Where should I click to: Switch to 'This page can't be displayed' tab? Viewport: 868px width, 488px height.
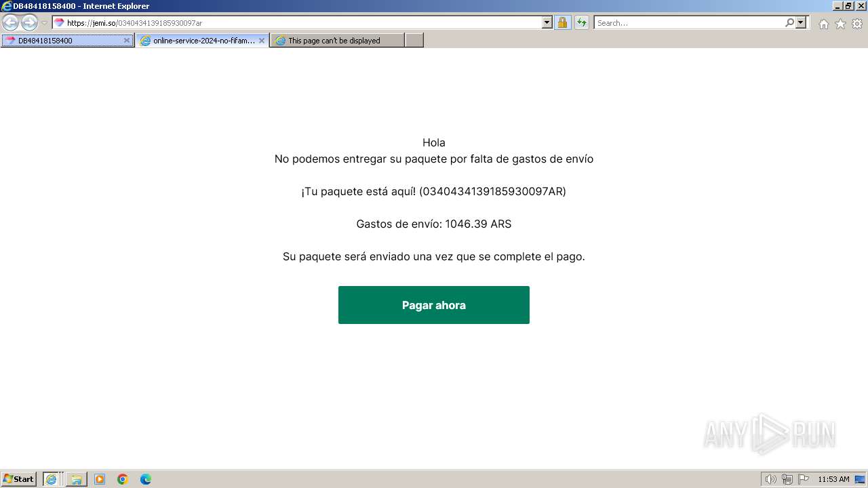coord(337,41)
